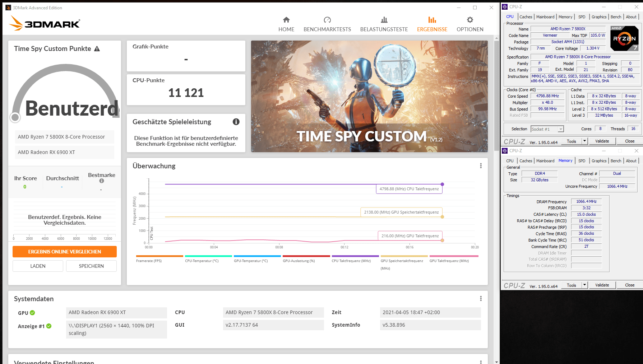This screenshot has height=364, width=643.
Task: Open the Ergebnisse results icon
Action: pyautogui.click(x=432, y=20)
